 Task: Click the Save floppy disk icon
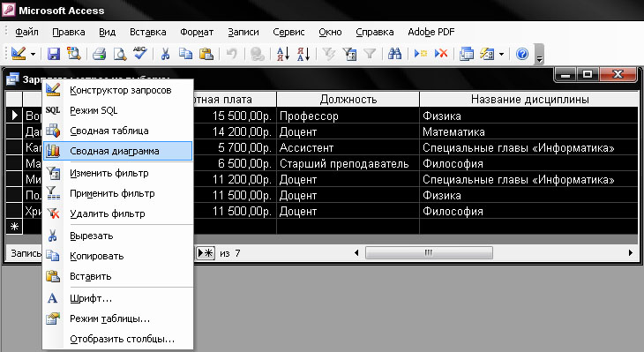pyautogui.click(x=54, y=54)
